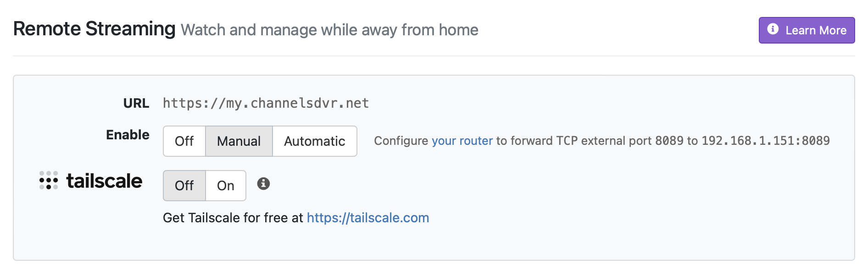Click the https://my.channelsdvr.net URL
868x275 pixels.
(x=265, y=103)
